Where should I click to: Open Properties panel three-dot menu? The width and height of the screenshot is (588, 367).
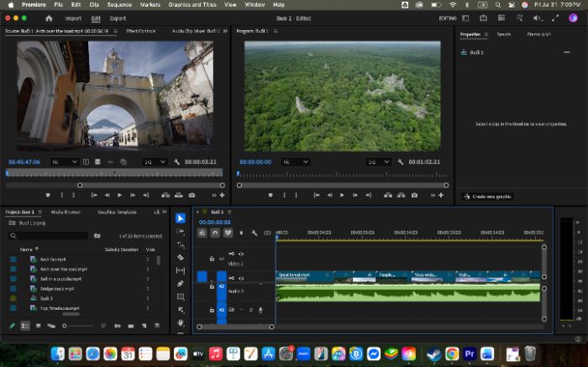567,52
